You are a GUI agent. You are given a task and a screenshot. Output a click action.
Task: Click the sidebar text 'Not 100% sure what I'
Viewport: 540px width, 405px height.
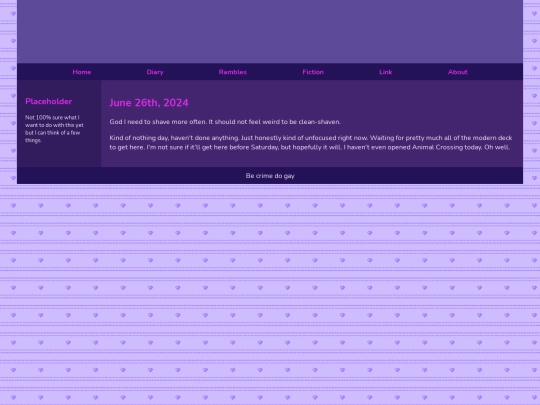(52, 117)
